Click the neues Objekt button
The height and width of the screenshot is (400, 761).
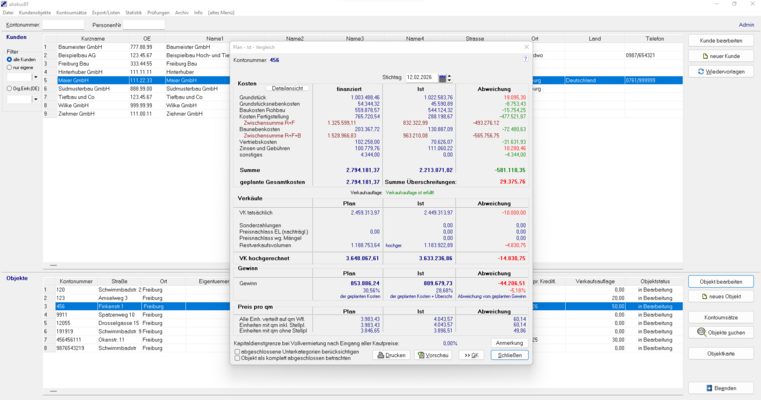tap(720, 297)
